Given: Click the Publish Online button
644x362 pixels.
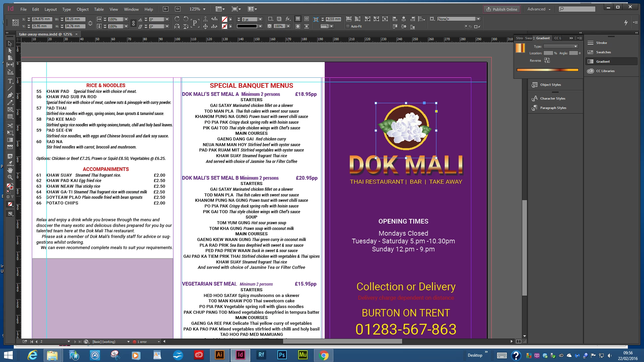Looking at the screenshot, I should coord(502,9).
